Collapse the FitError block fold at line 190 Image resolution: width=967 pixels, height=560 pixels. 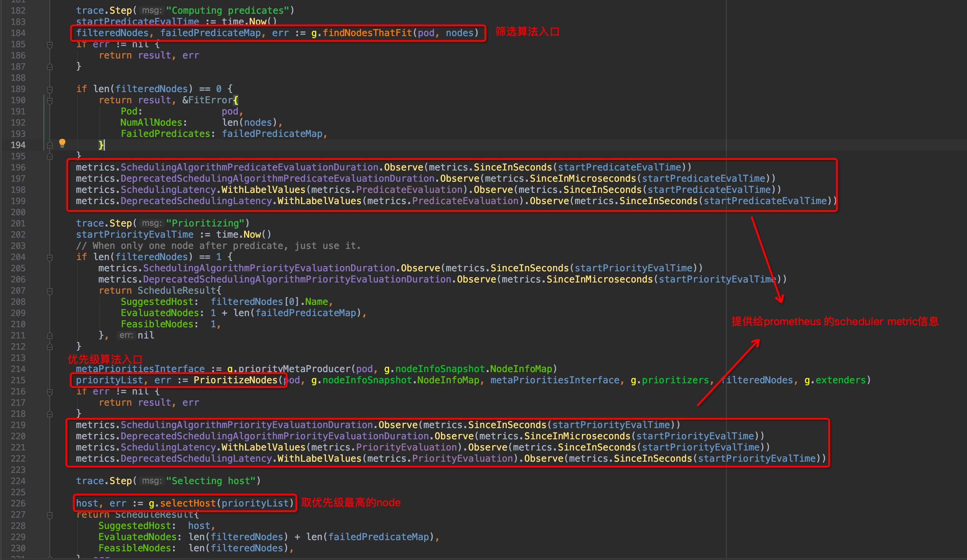click(50, 101)
